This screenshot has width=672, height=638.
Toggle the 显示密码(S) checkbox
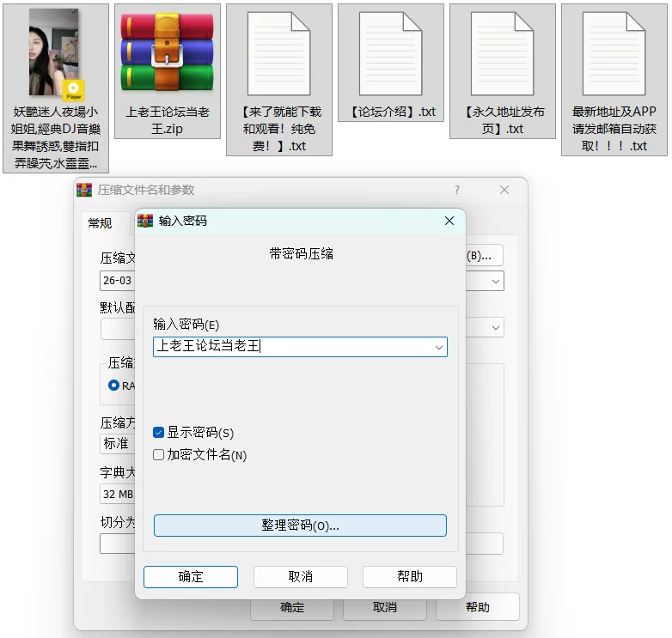coord(159,433)
